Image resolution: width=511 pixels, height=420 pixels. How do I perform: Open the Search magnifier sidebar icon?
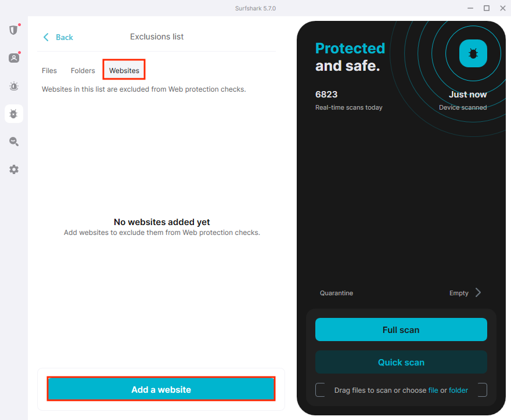pos(13,142)
